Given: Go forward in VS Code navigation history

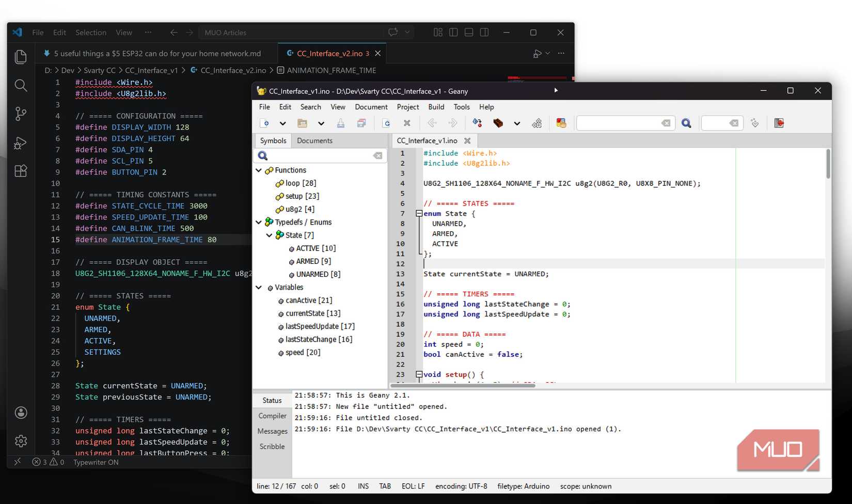Looking at the screenshot, I should (190, 33).
